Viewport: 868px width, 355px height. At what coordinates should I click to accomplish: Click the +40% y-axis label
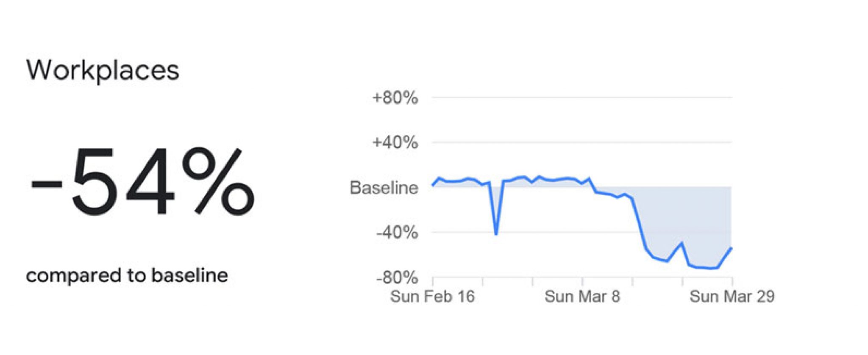395,142
